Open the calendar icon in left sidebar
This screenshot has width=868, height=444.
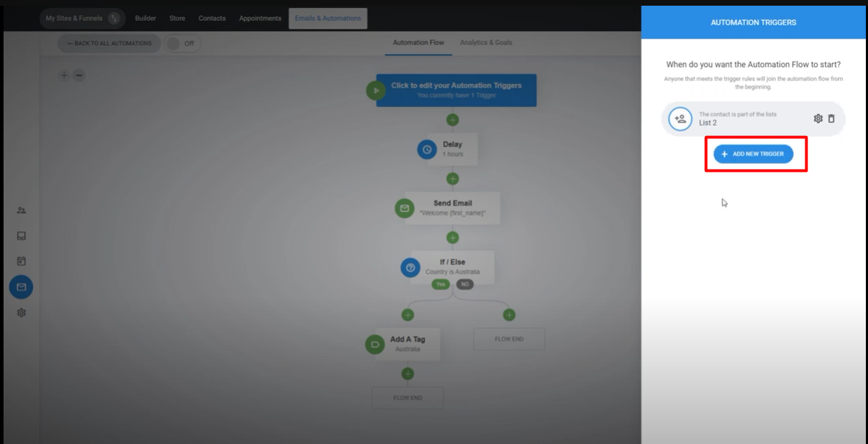pos(21,262)
